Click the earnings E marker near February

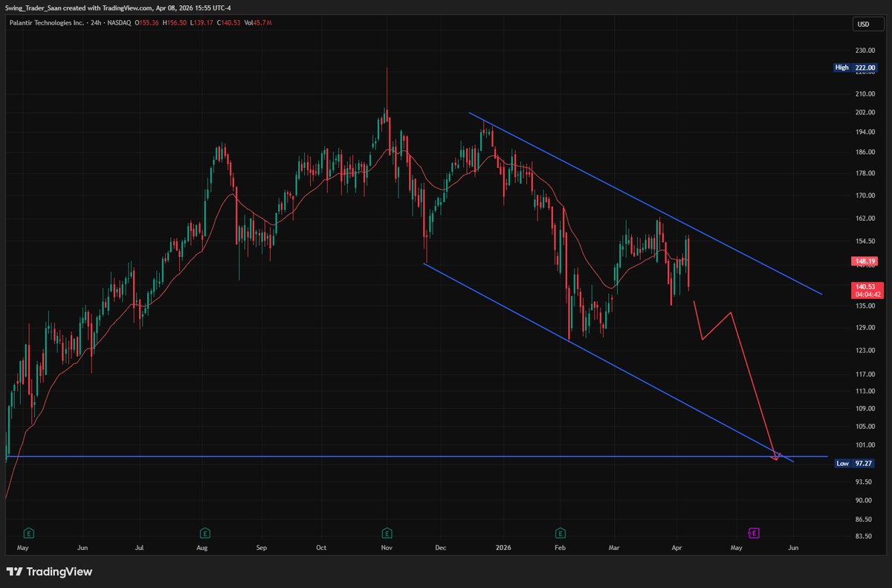pyautogui.click(x=560, y=533)
